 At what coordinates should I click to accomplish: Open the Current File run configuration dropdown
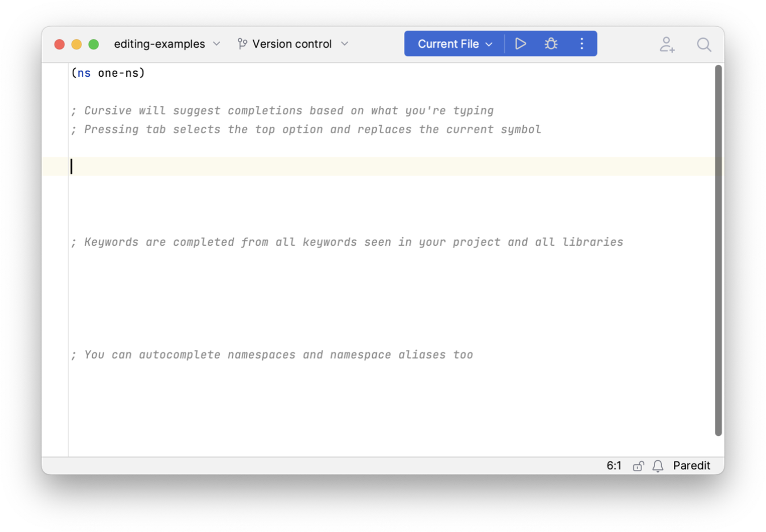[x=455, y=44]
